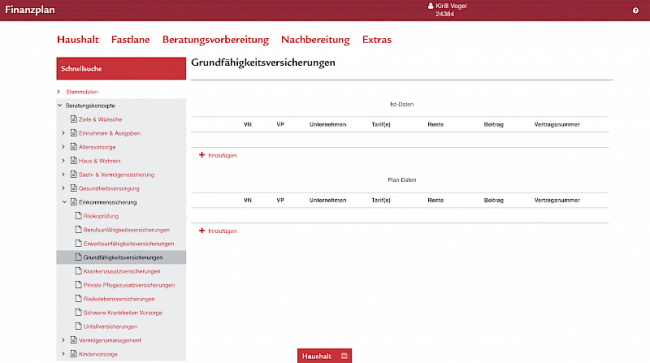Expand the Vermögensmanagement chevron
Viewport: 650px width, 363px height.
tap(63, 340)
